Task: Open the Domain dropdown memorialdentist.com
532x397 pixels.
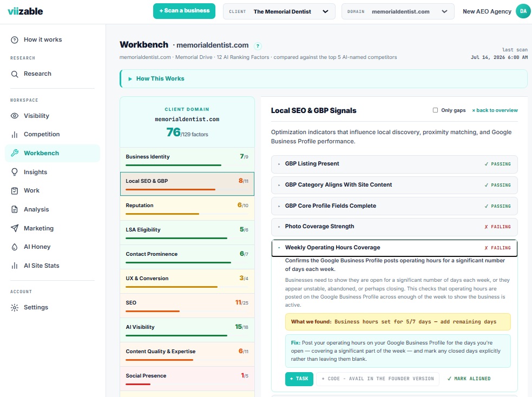Action: coord(398,11)
